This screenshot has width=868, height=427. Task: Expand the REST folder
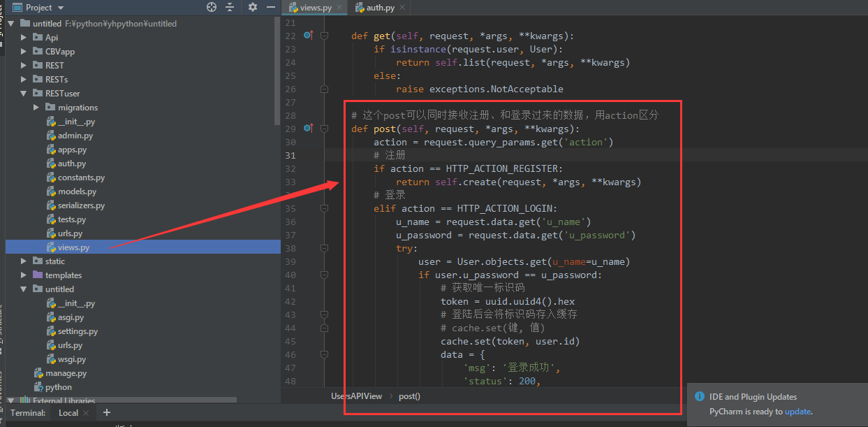pyautogui.click(x=24, y=66)
